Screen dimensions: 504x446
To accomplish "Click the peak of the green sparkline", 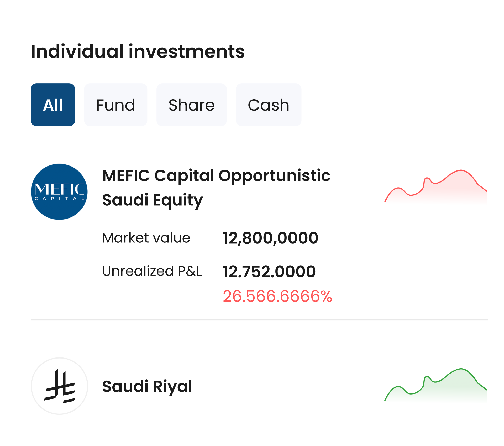I will click(461, 369).
